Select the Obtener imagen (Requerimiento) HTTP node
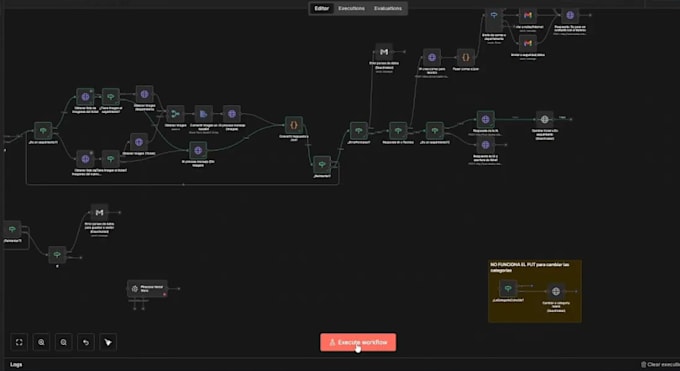 click(144, 94)
